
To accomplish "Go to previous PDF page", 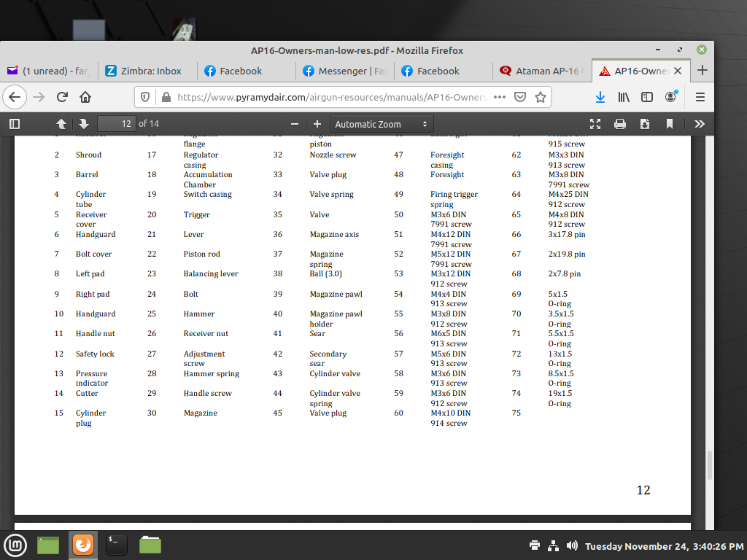I will [61, 124].
